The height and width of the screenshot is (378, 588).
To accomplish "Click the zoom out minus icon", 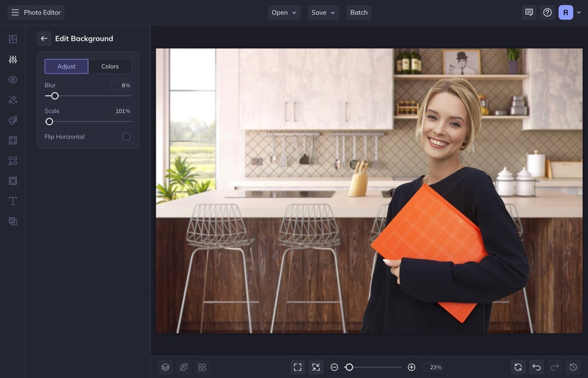I will [334, 367].
